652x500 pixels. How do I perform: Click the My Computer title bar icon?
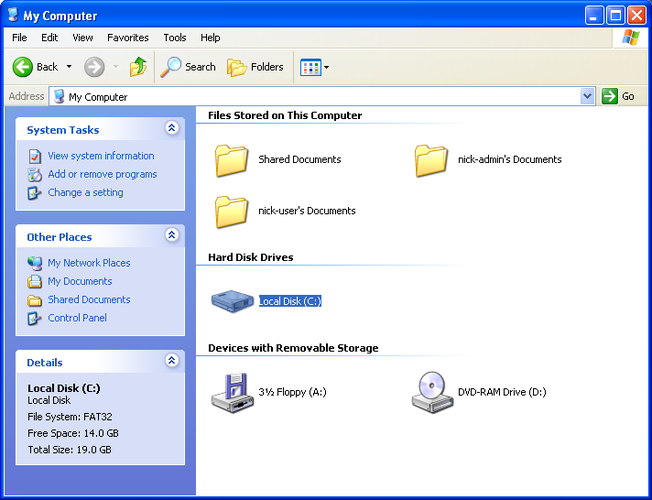tap(13, 15)
